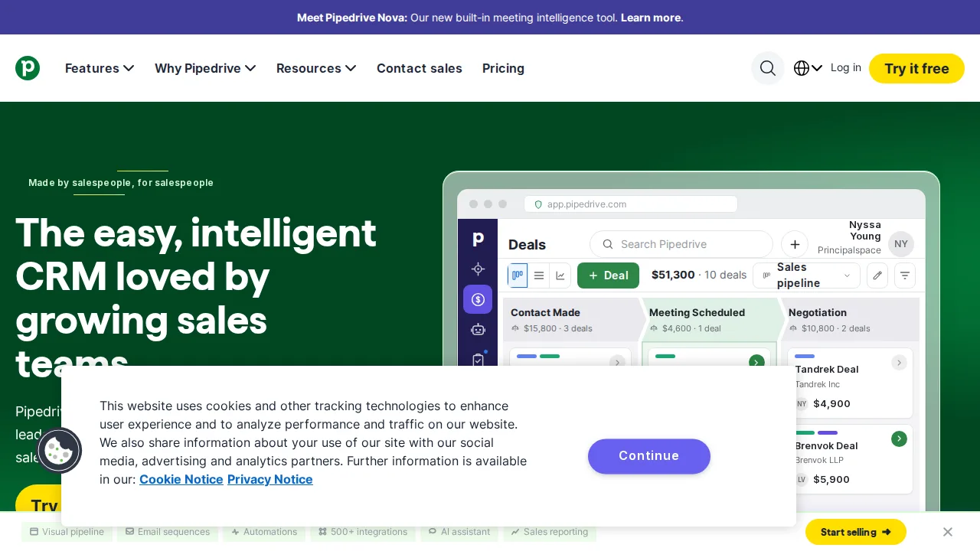Click the Nyssa Young user name
The height and width of the screenshot is (551, 980).
pyautogui.click(x=865, y=230)
